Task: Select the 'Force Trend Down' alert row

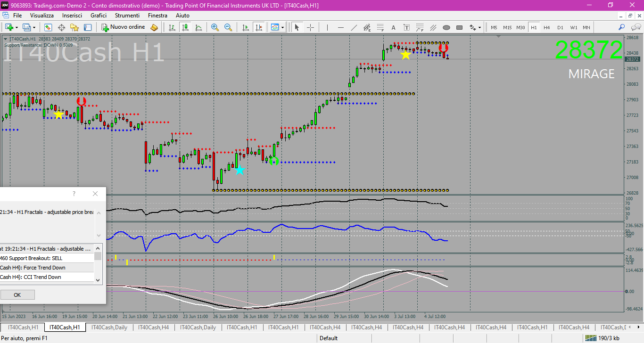Action: tap(47, 268)
